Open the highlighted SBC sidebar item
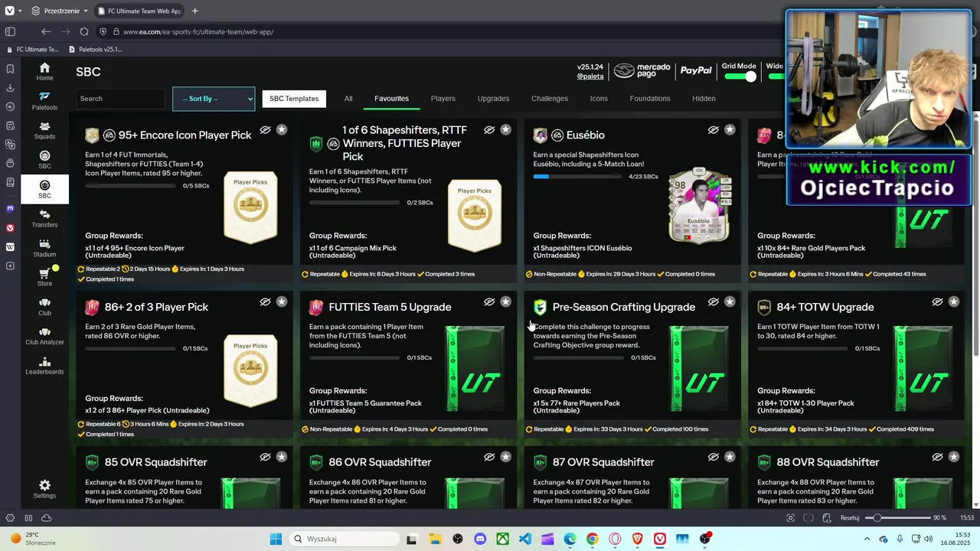The height and width of the screenshot is (551, 980). [x=44, y=189]
